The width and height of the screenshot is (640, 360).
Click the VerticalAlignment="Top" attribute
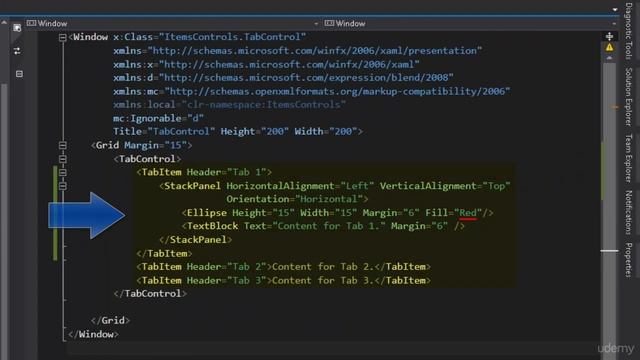coord(445,186)
